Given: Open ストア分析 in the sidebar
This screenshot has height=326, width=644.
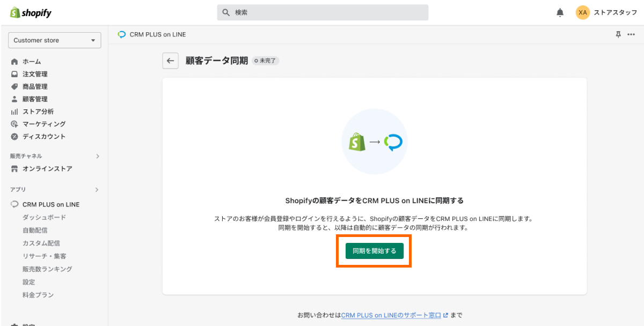Looking at the screenshot, I should click(x=38, y=112).
